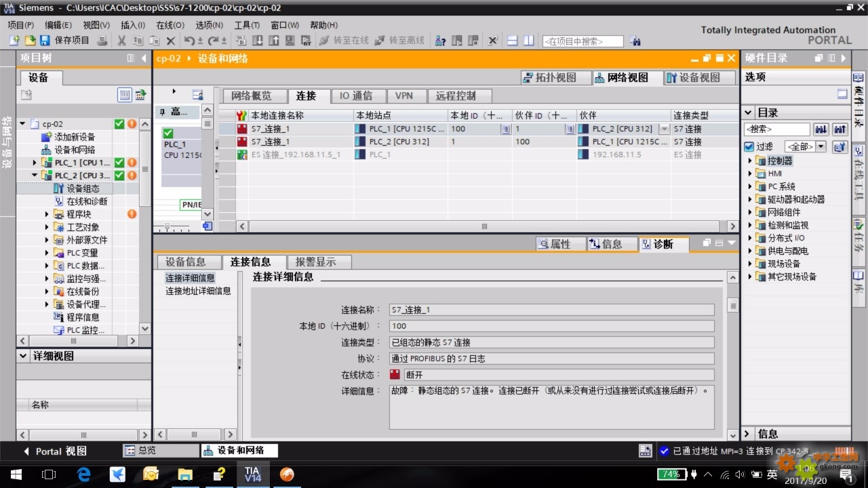Collapse the 详细视图 details view section

(x=24, y=356)
